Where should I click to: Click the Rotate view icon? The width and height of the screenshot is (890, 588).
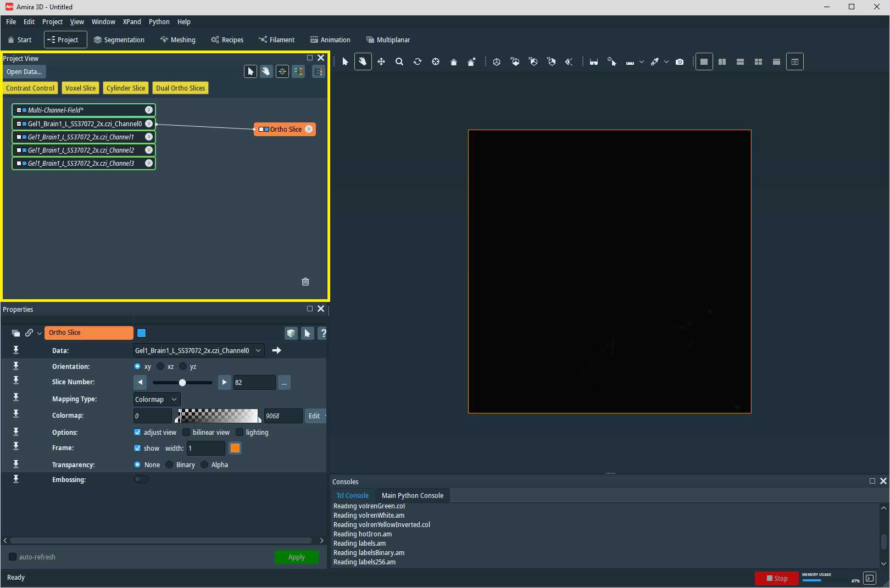(x=418, y=62)
